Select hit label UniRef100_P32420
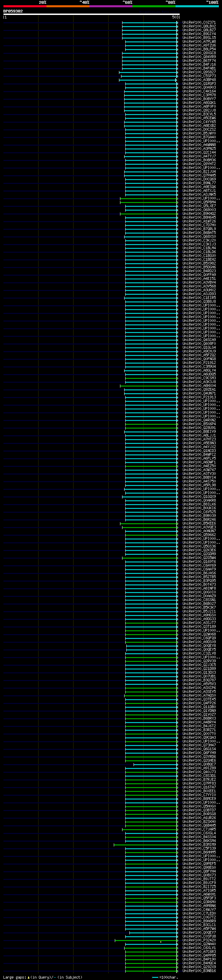The width and height of the screenshot is (222, 980). (x=199, y=940)
